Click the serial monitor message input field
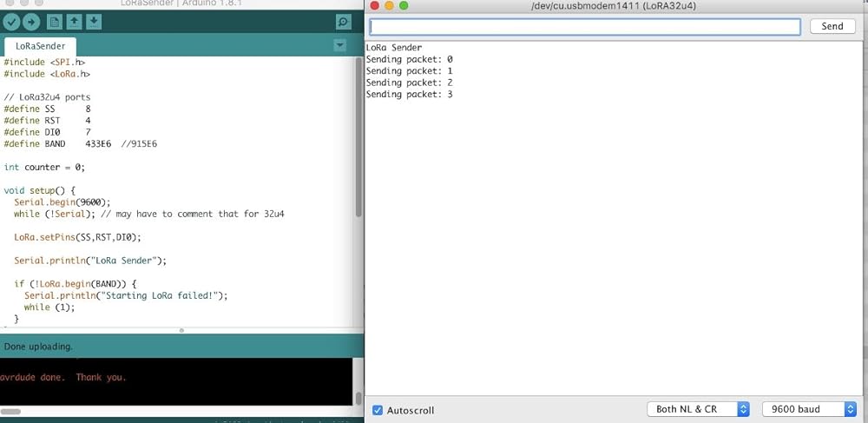Viewport: 868px width, 423px height. click(585, 27)
